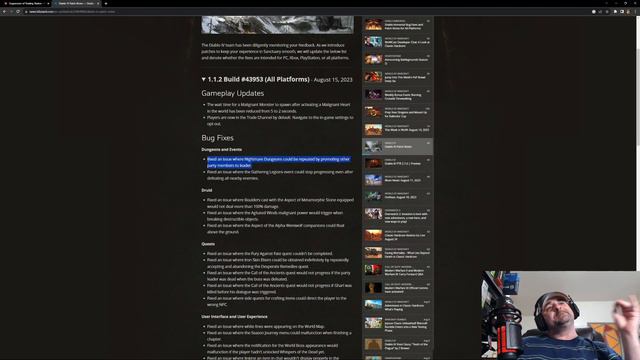Click the Druid subheading
640x360 pixels.
point(207,190)
